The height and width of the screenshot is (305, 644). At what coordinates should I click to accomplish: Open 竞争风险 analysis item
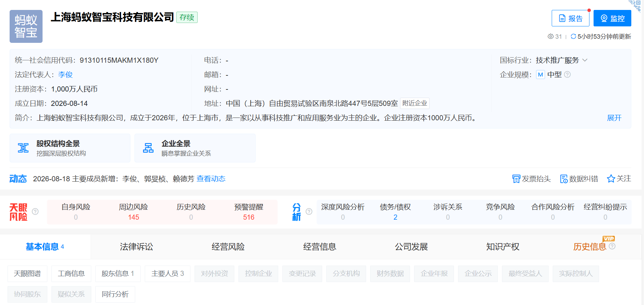coord(500,212)
